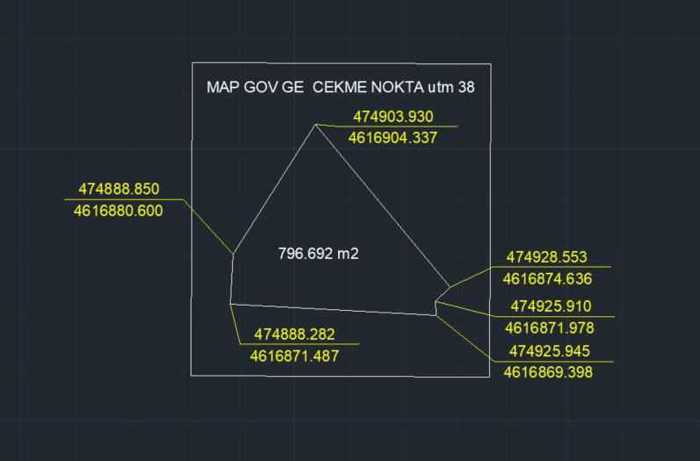
Task: Click the 474928.553 coordinate text
Action: (x=547, y=257)
